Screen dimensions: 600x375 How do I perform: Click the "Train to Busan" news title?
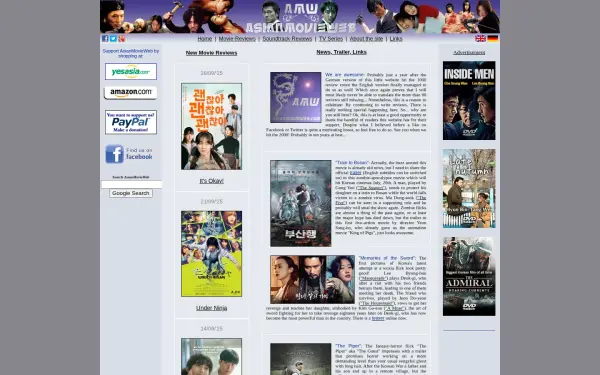(352, 163)
